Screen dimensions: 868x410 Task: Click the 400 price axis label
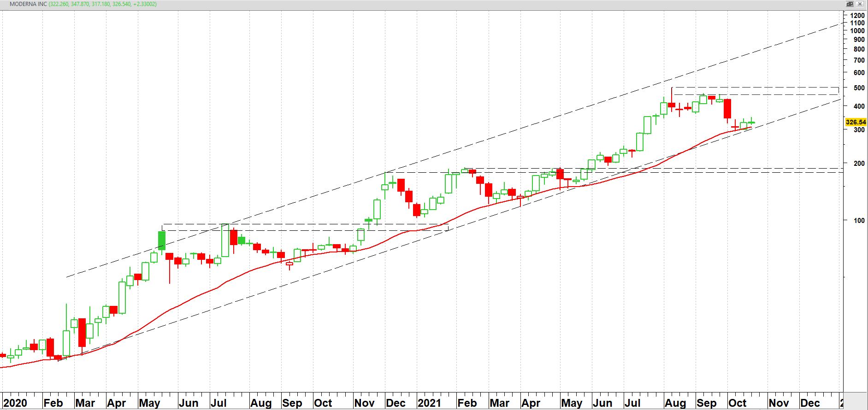[x=859, y=106]
